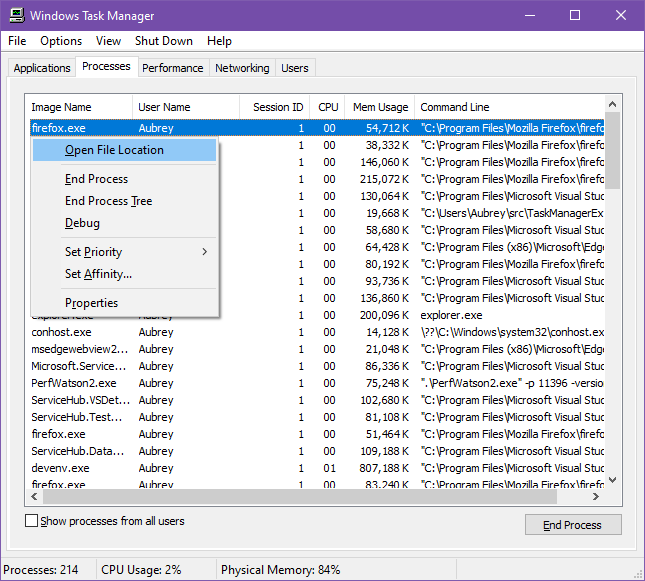Choose Open File Location in context menu
Viewport: 645px width, 581px height.
pos(124,150)
